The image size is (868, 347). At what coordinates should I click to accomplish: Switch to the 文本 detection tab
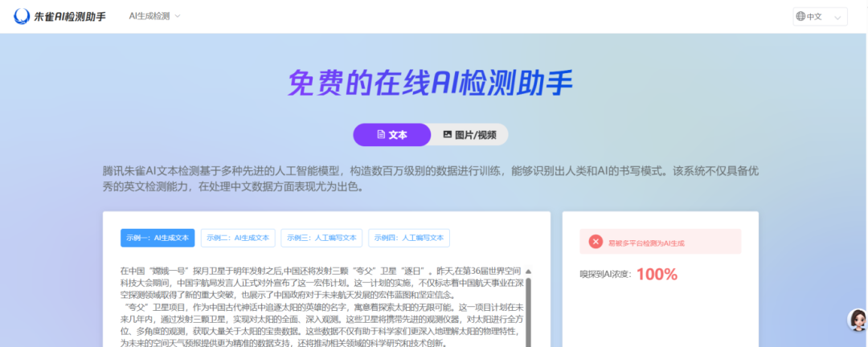tap(391, 135)
